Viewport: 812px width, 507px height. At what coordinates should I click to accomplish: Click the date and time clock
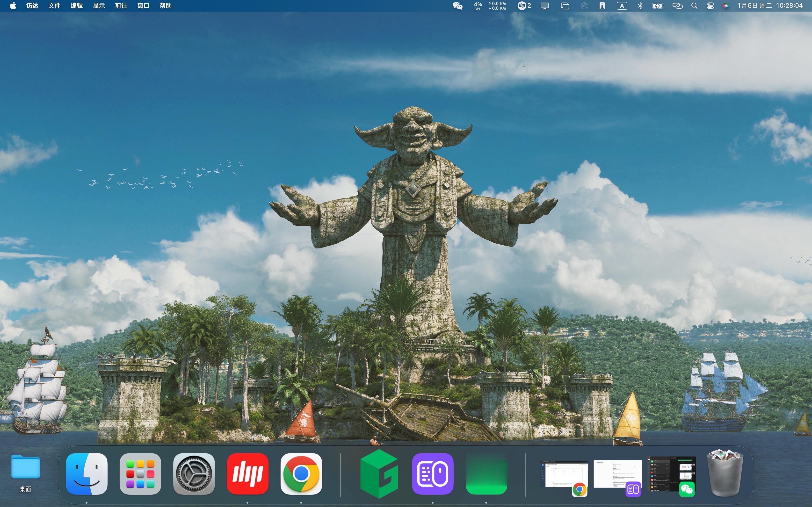[770, 6]
